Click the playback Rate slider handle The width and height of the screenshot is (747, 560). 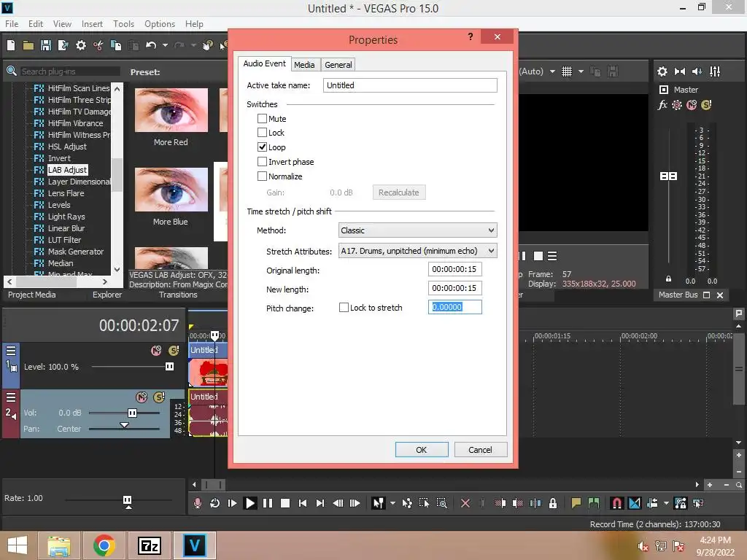click(x=127, y=500)
